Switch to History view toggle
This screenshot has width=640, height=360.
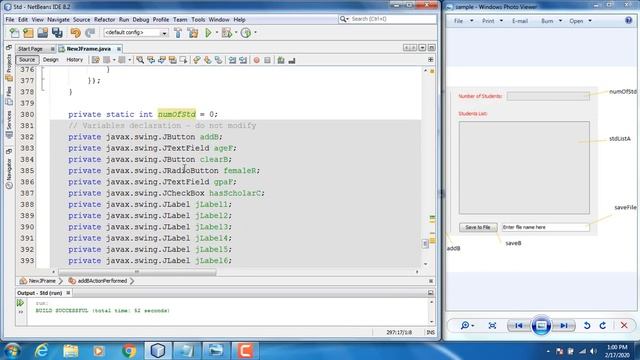pyautogui.click(x=74, y=60)
